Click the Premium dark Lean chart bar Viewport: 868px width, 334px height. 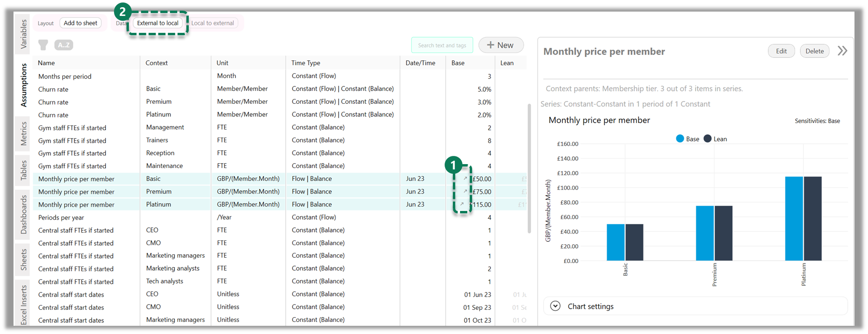coord(723,233)
